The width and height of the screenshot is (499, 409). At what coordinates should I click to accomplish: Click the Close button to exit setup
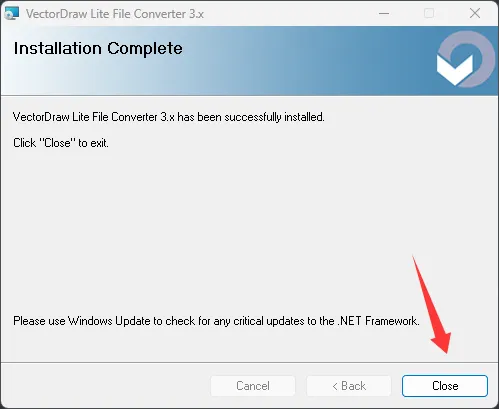click(x=445, y=386)
